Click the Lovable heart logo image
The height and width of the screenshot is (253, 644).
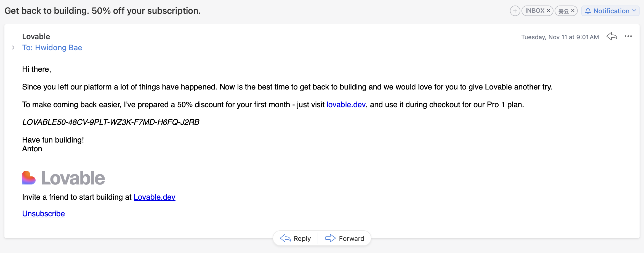[x=29, y=178]
